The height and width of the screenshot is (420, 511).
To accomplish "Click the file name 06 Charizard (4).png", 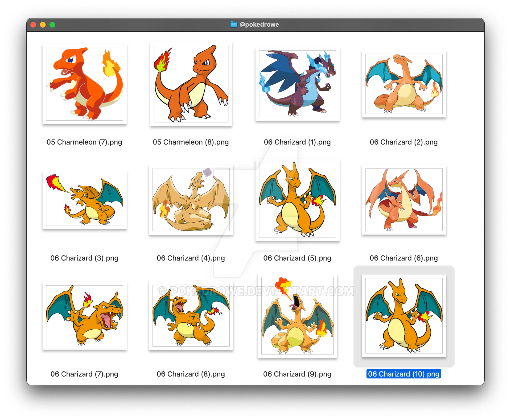I will click(x=191, y=258).
